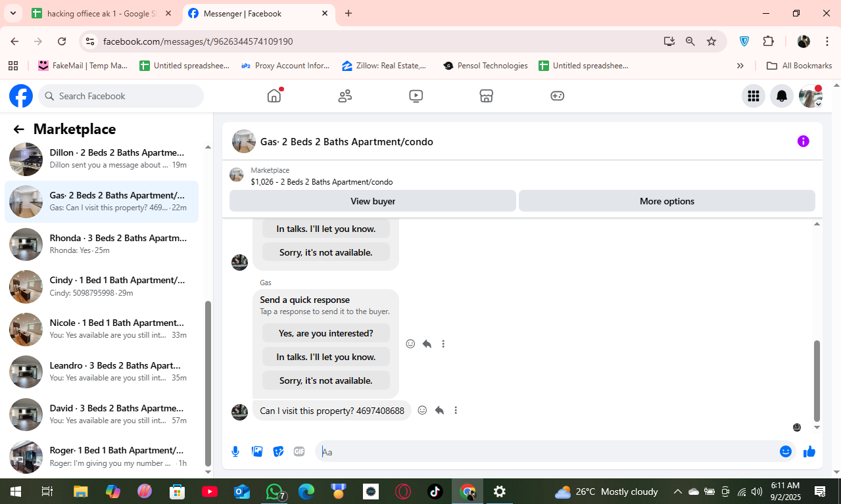Open browser extensions puzzle icon
The height and width of the screenshot is (504, 841).
click(768, 41)
